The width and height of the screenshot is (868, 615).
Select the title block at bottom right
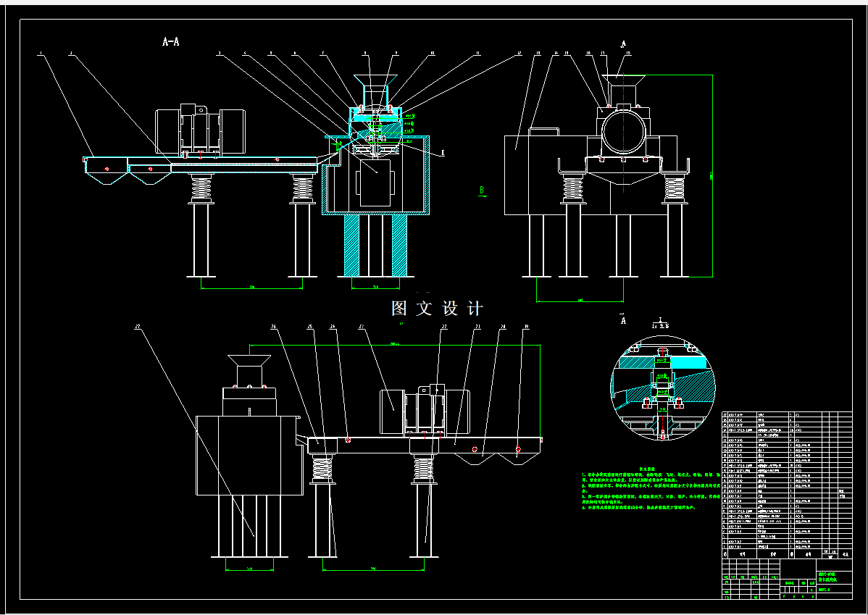(x=787, y=579)
